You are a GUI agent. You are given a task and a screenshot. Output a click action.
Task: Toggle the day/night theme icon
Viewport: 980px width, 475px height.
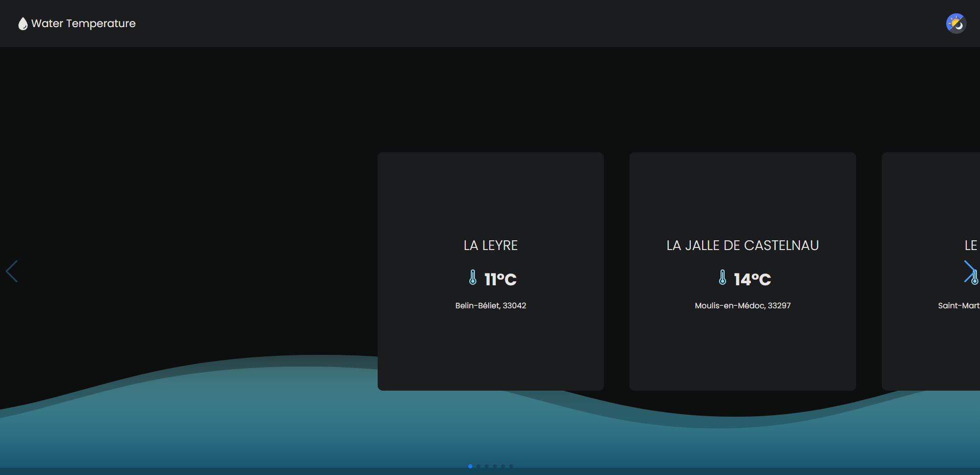pyautogui.click(x=955, y=23)
